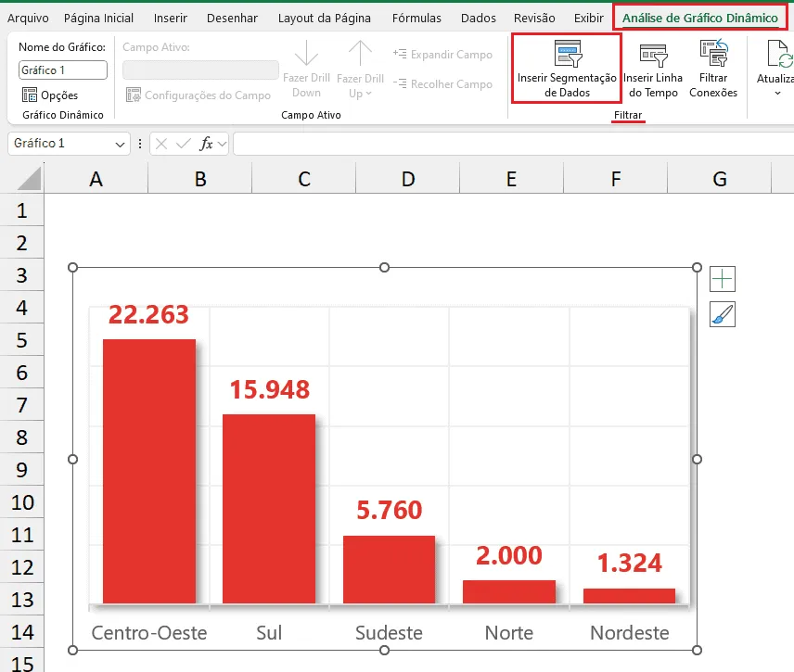Switch to the Inserir tab
The image size is (794, 672).
pyautogui.click(x=170, y=19)
